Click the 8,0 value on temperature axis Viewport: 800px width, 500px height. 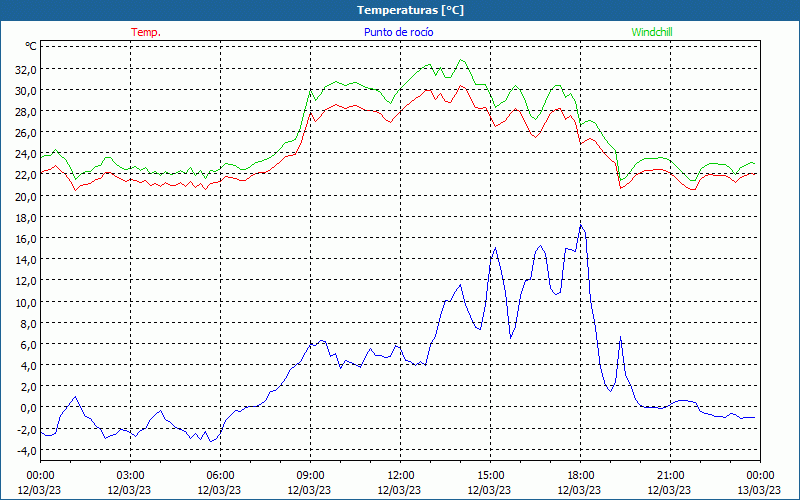(28, 323)
